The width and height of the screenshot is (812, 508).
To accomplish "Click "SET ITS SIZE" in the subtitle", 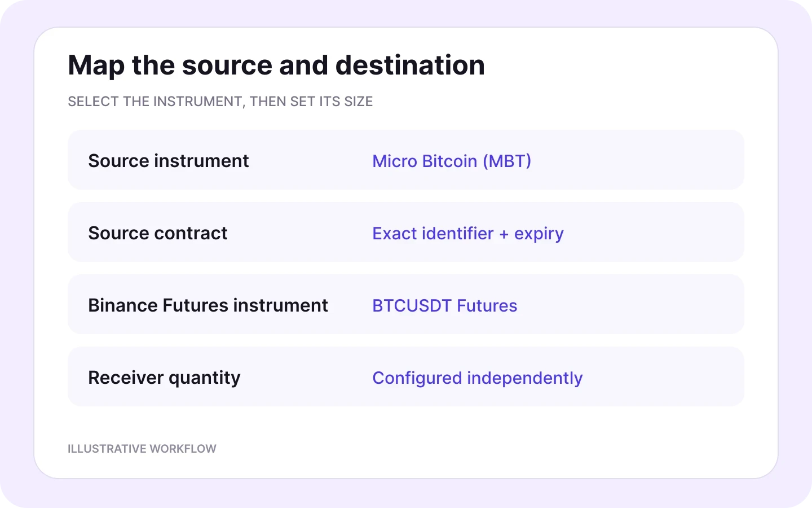I will 332,102.
